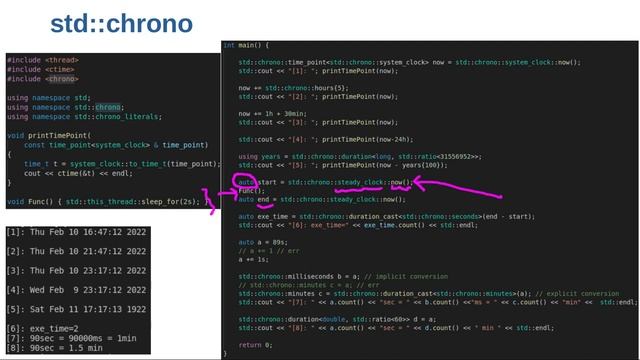Image resolution: width=640 pixels, height=360 pixels.
Task: Click the "int main() {" line
Action: click(x=246, y=45)
